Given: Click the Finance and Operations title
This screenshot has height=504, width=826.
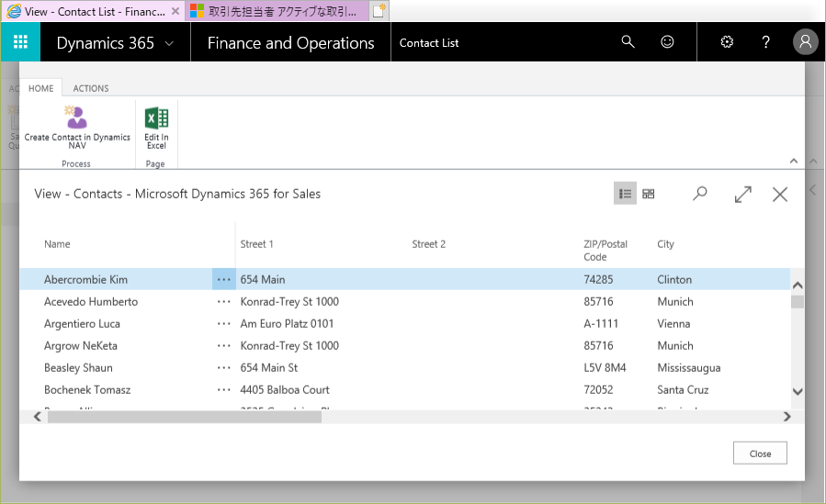Looking at the screenshot, I should [290, 42].
